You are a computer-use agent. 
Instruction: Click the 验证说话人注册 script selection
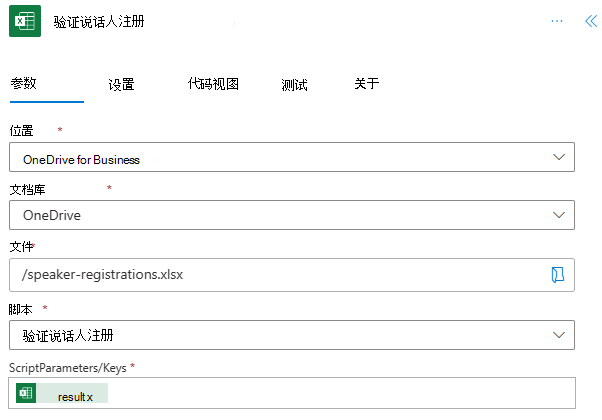click(68, 336)
